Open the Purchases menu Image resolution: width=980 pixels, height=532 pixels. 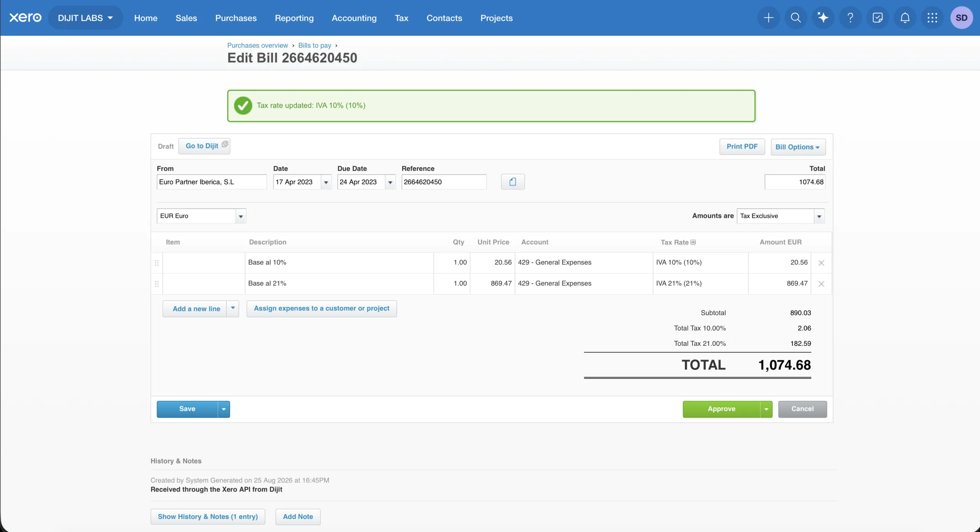[236, 18]
